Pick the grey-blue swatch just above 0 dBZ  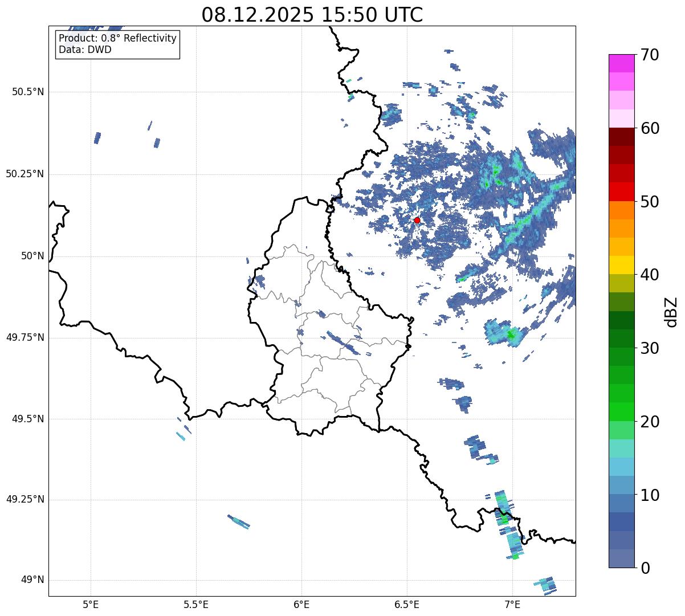622,558
